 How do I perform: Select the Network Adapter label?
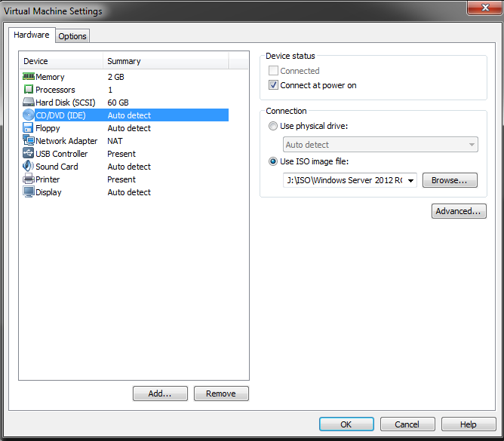click(66, 141)
